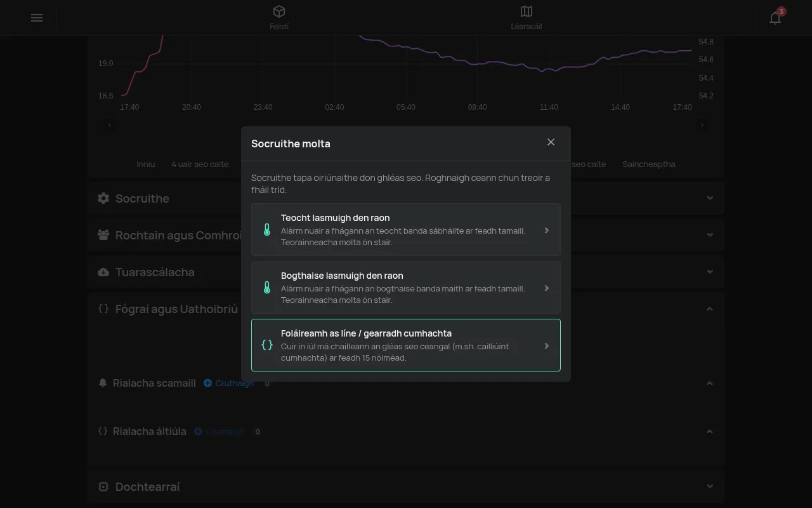The image size is (812, 508).
Task: Click thermometer icon of Bogthaise preset
Action: (x=267, y=288)
